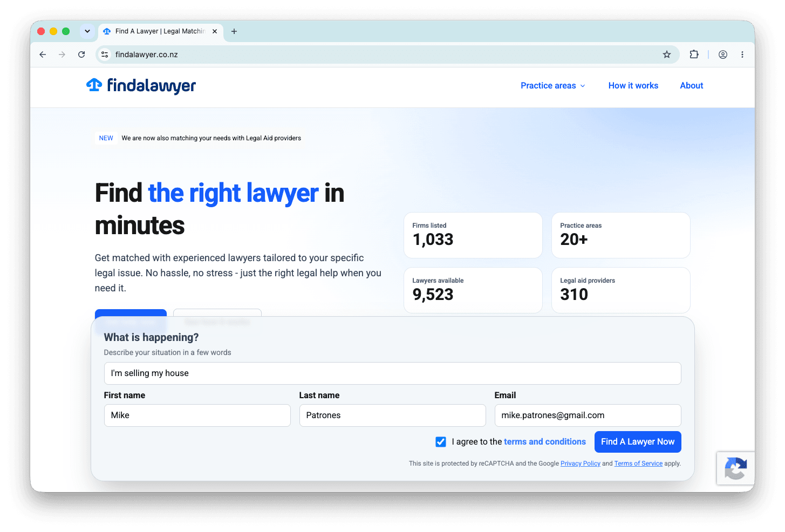Viewport: 785px width, 532px height.
Task: Select the Find A Lawyer browser tab
Action: pyautogui.click(x=160, y=31)
